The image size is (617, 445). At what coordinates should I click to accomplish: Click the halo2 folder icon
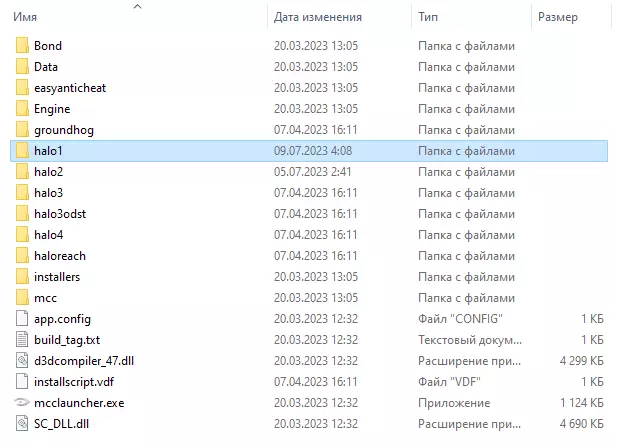tap(22, 172)
